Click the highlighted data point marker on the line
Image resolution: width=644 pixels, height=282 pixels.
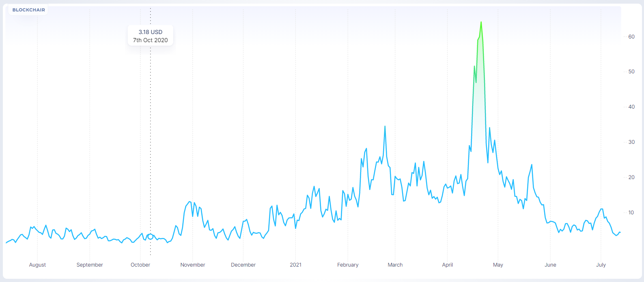pos(151,237)
